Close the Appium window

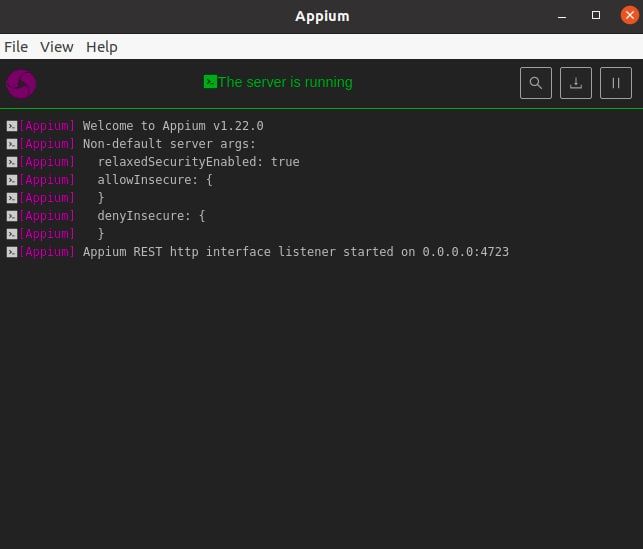[x=629, y=16]
